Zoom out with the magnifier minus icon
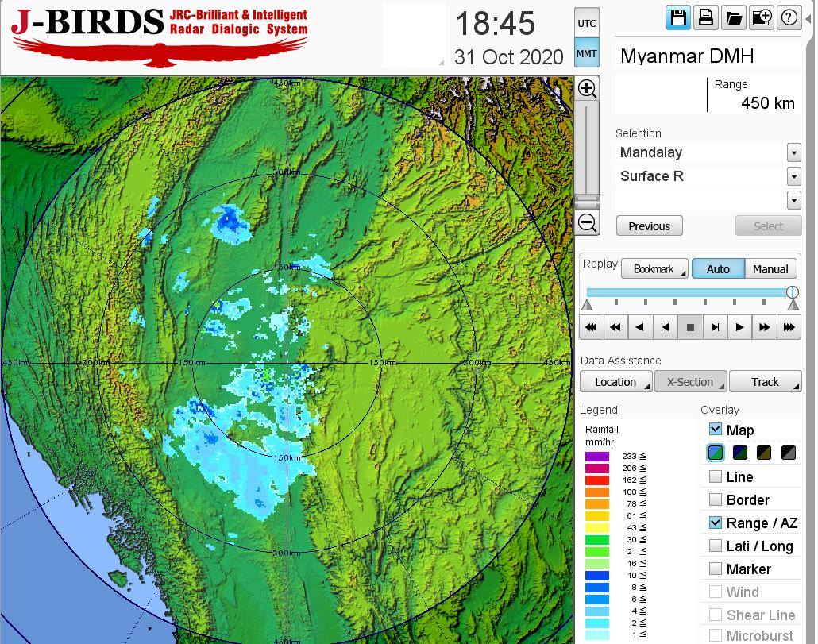Image resolution: width=818 pixels, height=644 pixels. (587, 223)
